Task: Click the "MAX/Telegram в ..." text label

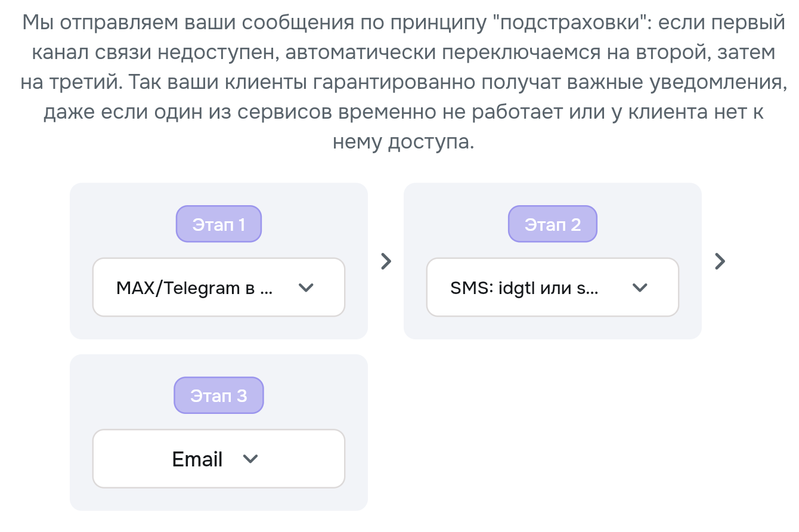Action: [x=194, y=288]
